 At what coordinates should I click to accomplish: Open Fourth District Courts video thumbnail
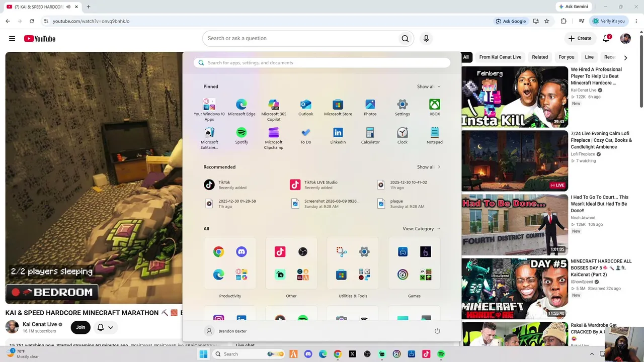click(x=515, y=225)
